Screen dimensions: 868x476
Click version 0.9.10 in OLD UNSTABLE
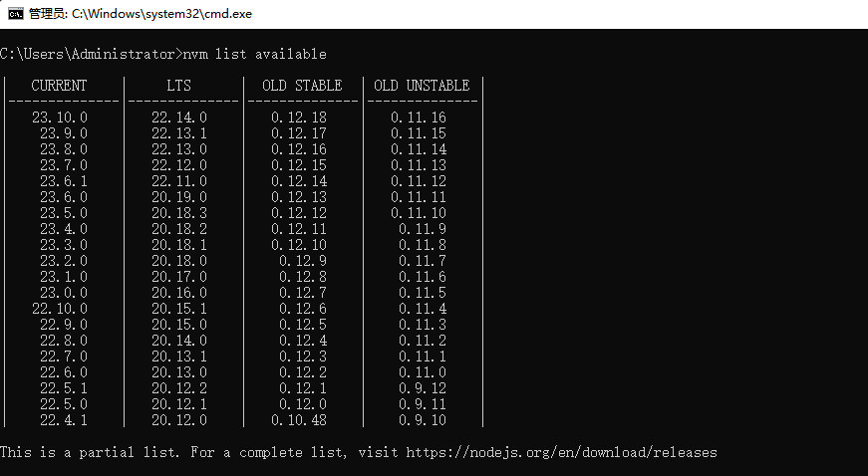pos(423,420)
